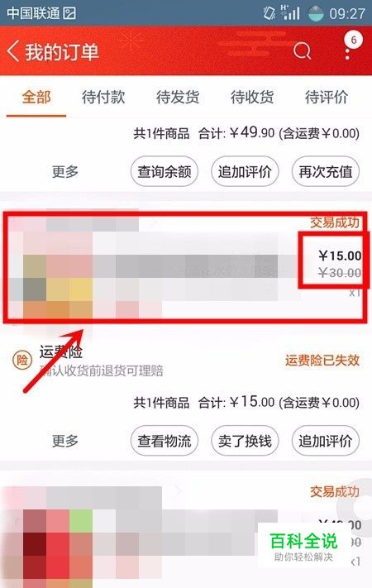Click the 查看物流 button
Screen dimensions: 372x588
tap(165, 441)
